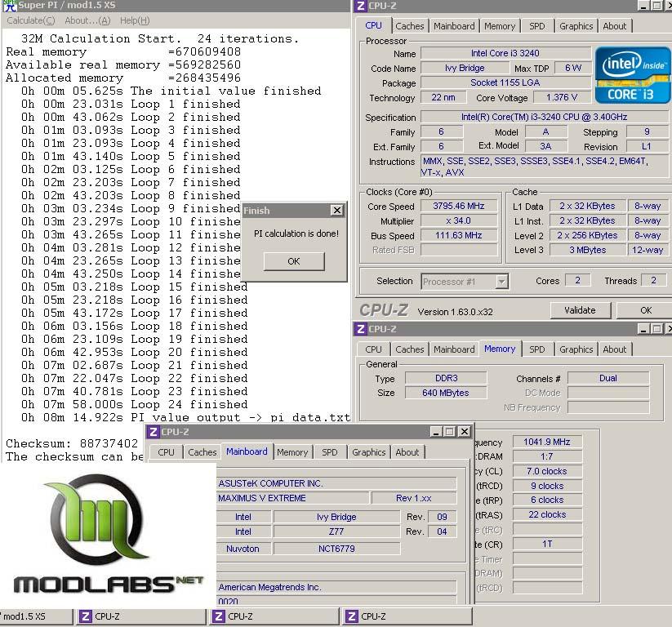Open the Help menu in Super PI
Viewport: 672px width, 627px height.
coord(135,20)
